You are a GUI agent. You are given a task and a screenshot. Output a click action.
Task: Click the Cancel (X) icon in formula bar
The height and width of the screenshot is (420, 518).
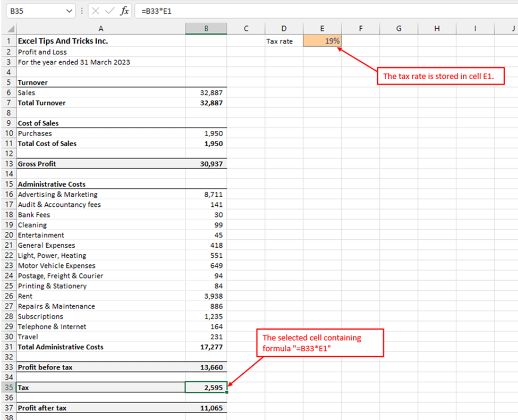coord(96,11)
